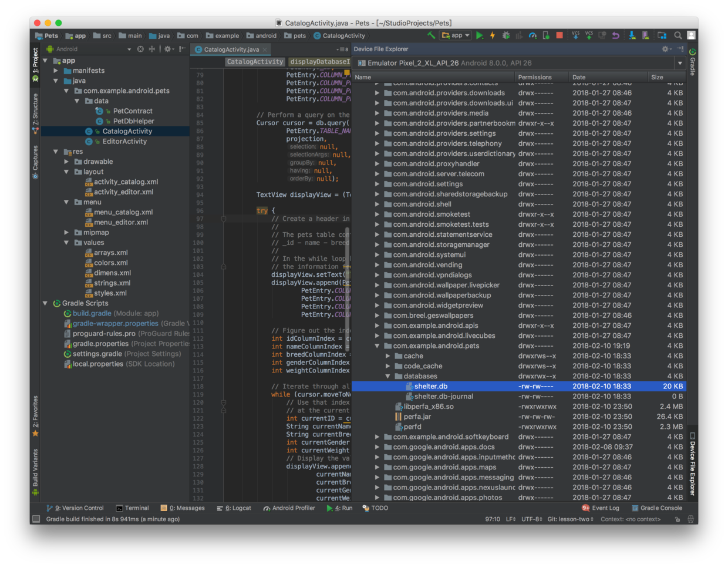The height and width of the screenshot is (567, 728).
Task: Click the fold marker beside the try block
Action: point(224,219)
